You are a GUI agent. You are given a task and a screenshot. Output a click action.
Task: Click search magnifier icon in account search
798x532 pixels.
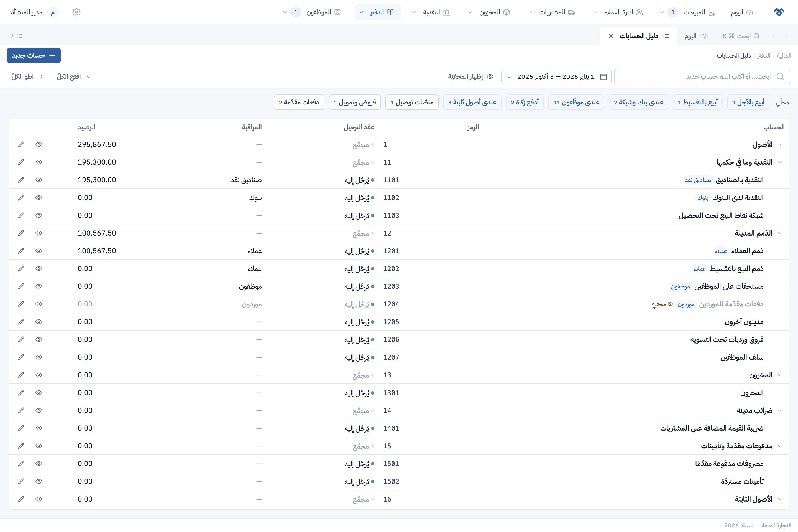click(780, 77)
